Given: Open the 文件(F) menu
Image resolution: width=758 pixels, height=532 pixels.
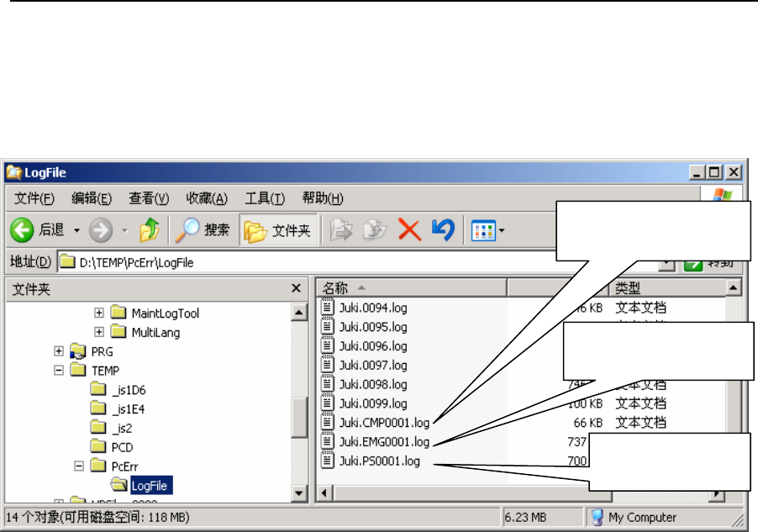Looking at the screenshot, I should [x=34, y=198].
